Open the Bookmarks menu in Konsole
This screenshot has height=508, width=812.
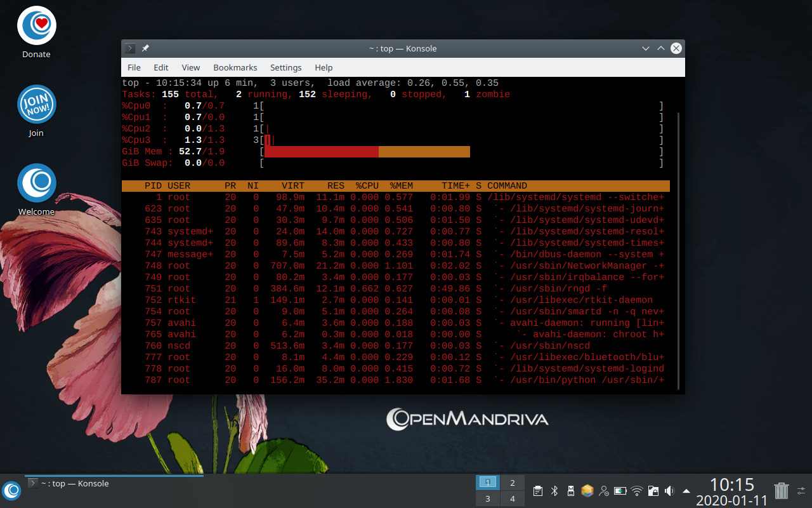[235, 67]
